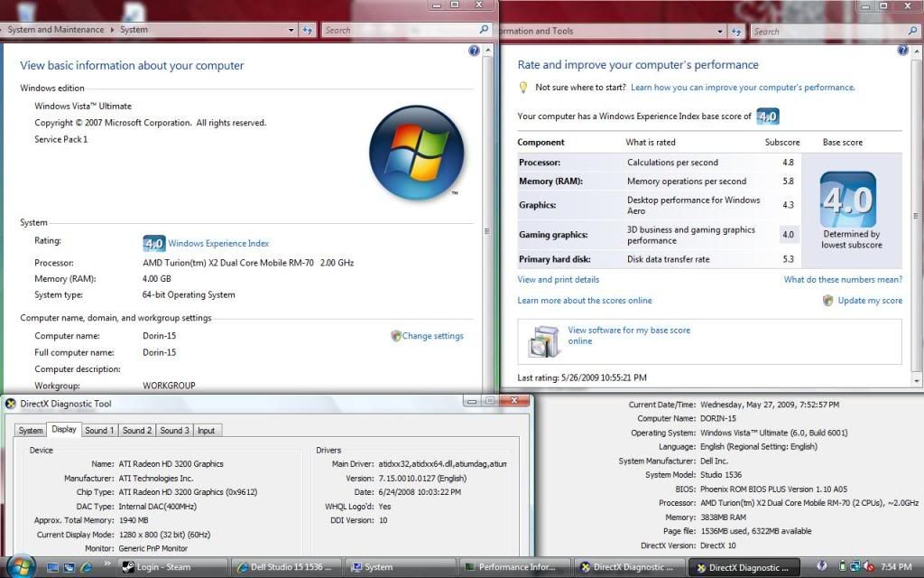The height and width of the screenshot is (578, 924).
Task: Click the WORKGROUP workgroup value
Action: 169,385
